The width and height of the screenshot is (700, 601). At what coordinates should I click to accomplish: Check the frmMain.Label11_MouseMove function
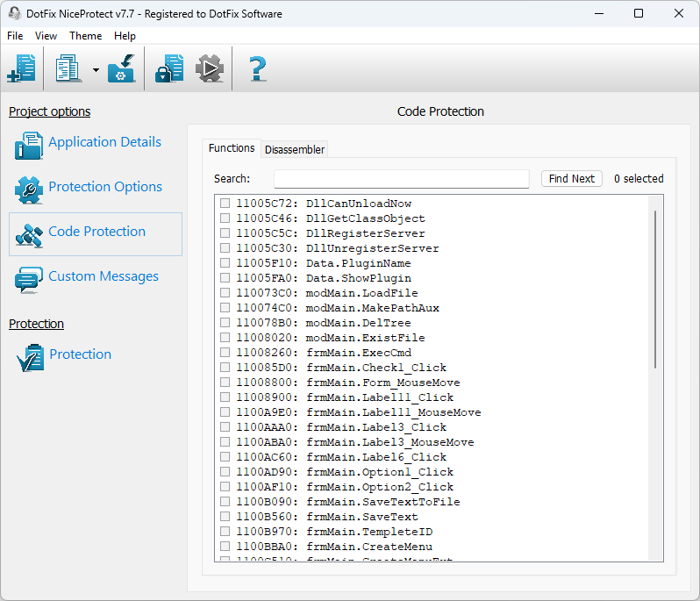tap(225, 412)
